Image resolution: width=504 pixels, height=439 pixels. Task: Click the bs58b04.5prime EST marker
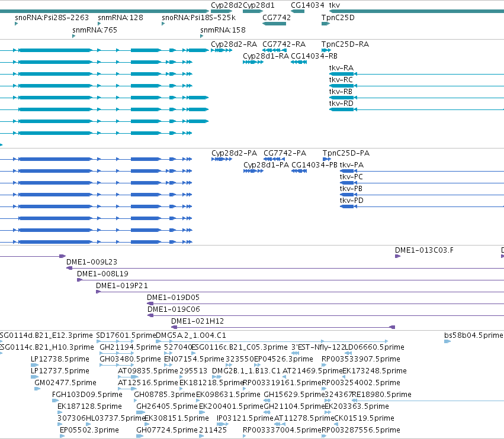point(447,341)
